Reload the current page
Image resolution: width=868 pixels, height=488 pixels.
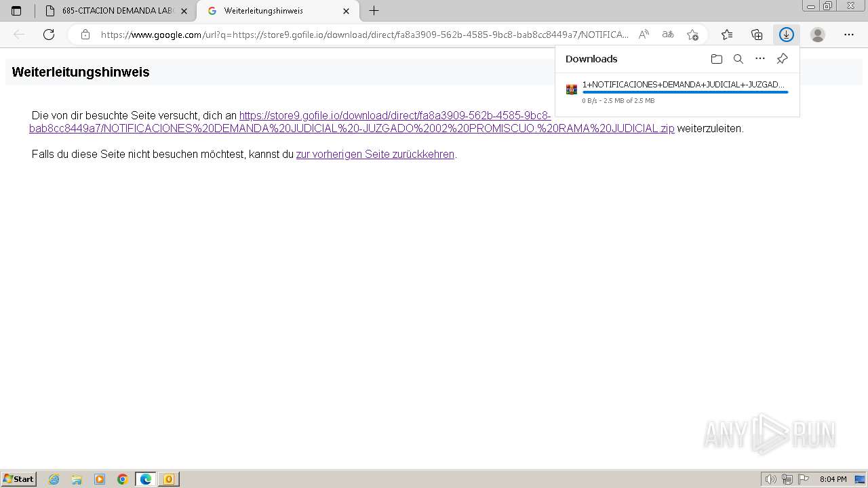tap(49, 35)
